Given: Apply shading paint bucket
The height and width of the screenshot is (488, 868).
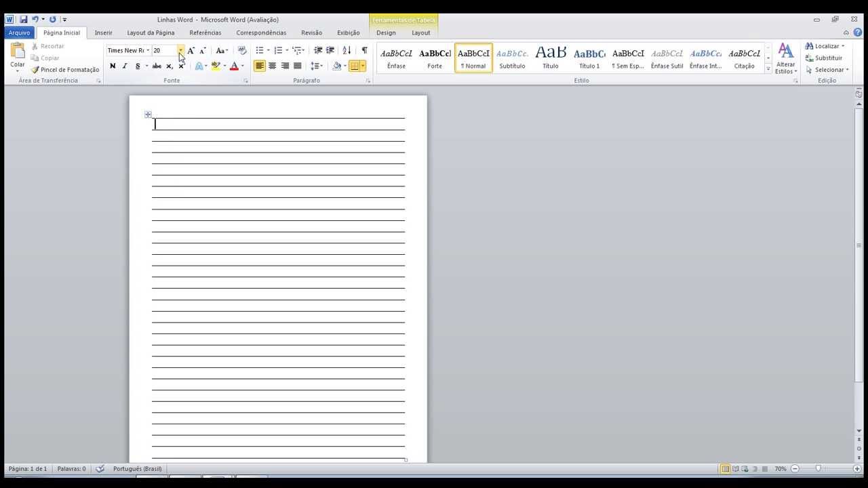Looking at the screenshot, I should pyautogui.click(x=336, y=66).
